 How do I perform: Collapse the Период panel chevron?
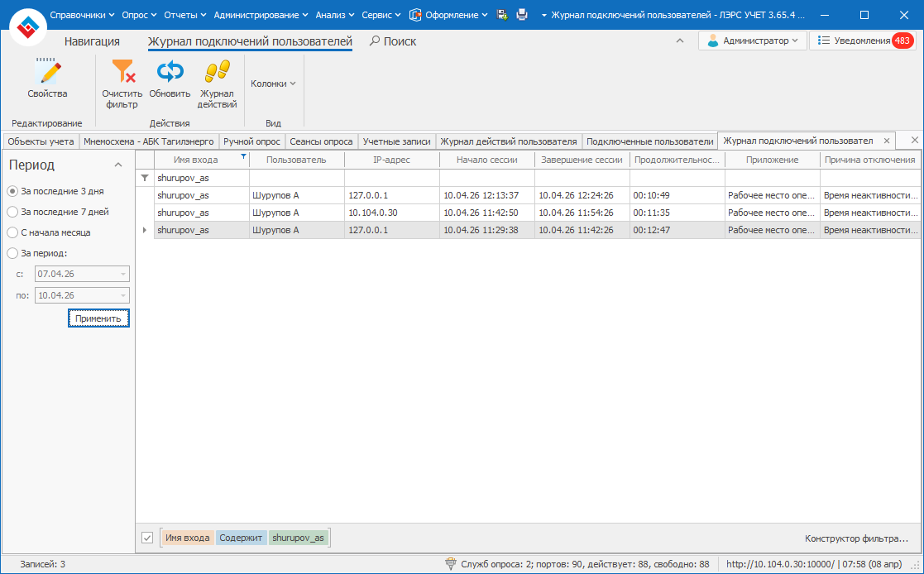tap(118, 165)
